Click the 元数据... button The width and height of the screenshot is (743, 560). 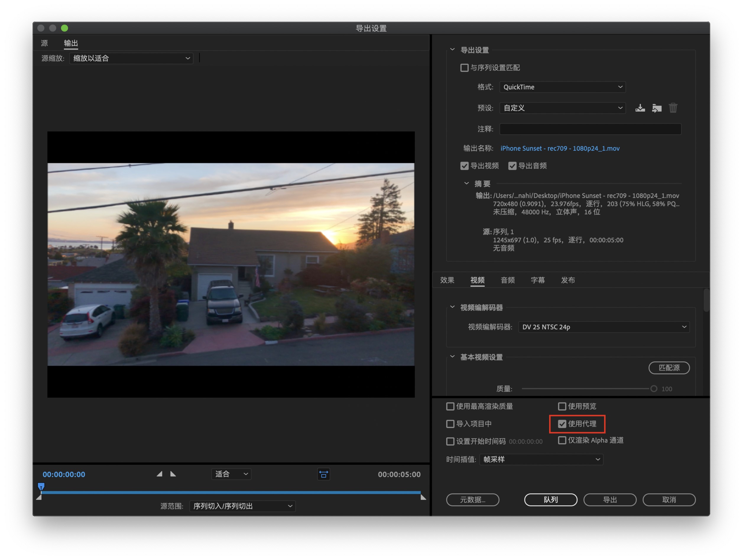473,499
